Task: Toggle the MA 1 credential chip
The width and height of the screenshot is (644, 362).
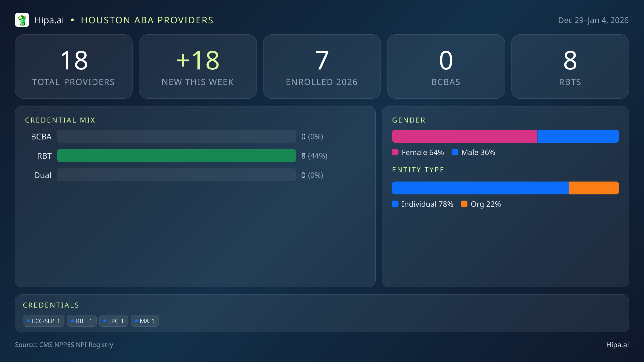Action: (145, 321)
